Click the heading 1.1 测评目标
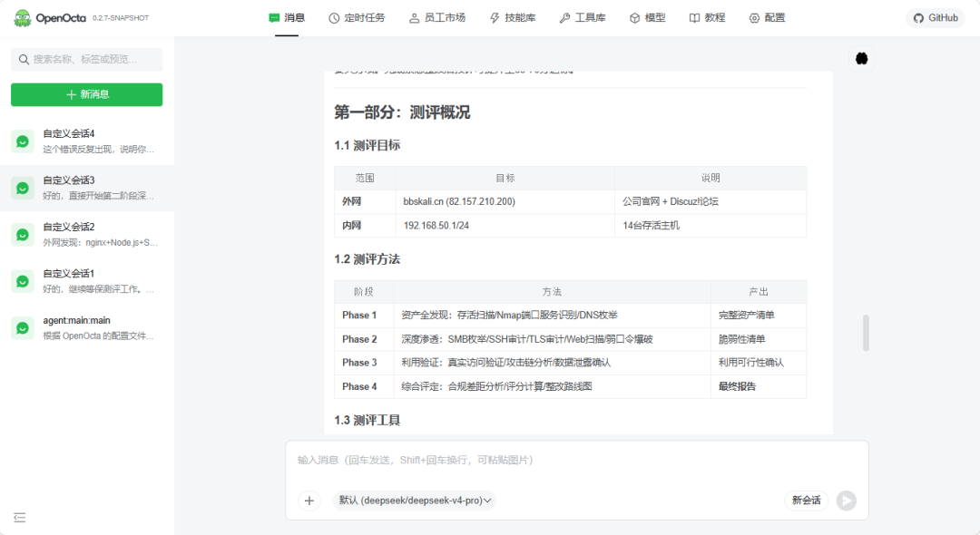The image size is (980, 535). (367, 145)
